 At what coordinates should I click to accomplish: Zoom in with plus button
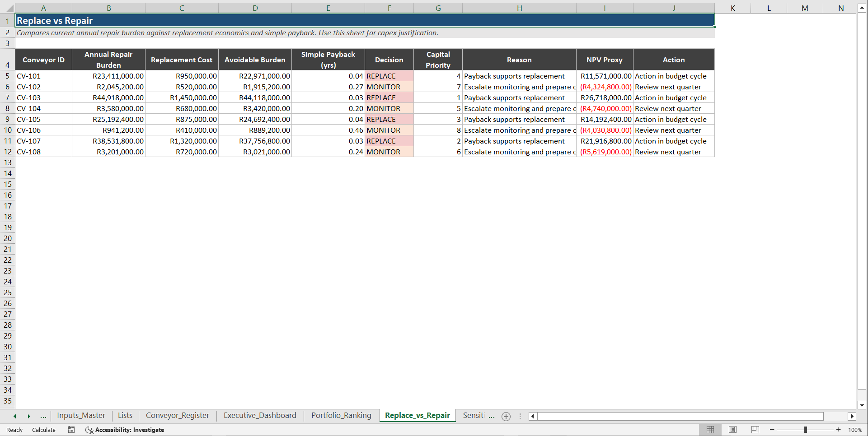click(839, 430)
